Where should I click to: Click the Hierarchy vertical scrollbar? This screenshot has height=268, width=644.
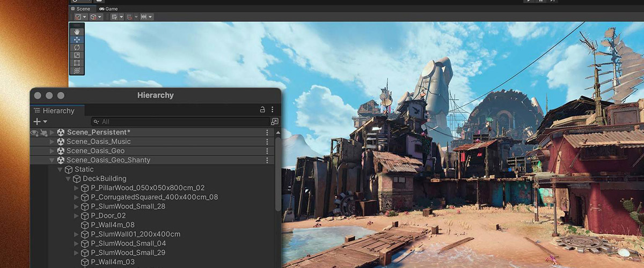[278, 174]
